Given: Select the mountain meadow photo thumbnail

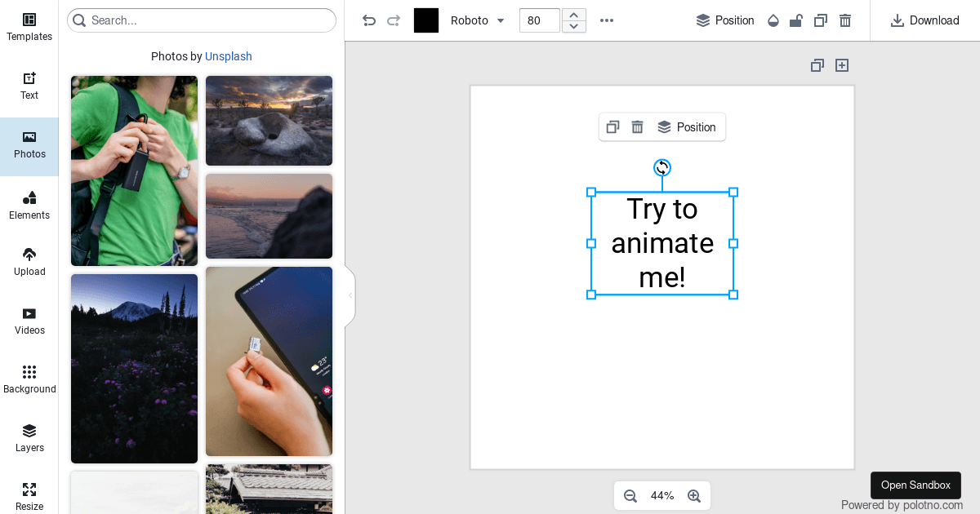Looking at the screenshot, I should tap(134, 367).
